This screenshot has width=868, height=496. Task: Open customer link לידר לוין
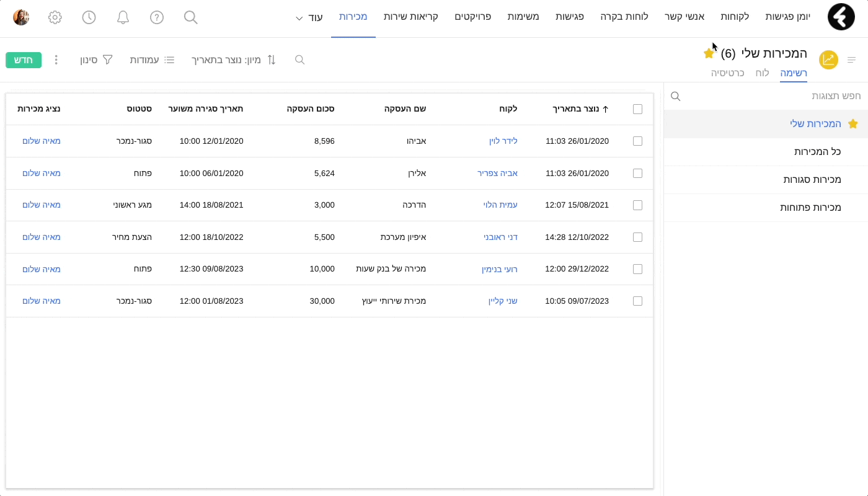point(503,141)
